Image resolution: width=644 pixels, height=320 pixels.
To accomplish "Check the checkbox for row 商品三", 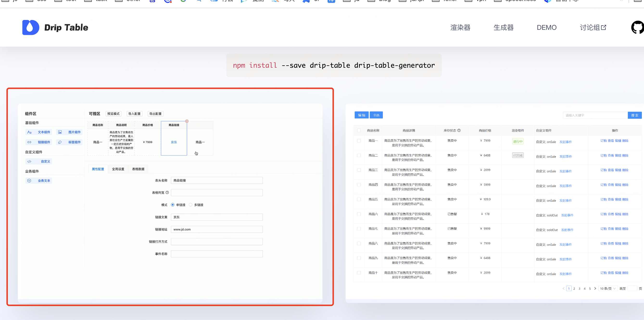I will pos(359,170).
